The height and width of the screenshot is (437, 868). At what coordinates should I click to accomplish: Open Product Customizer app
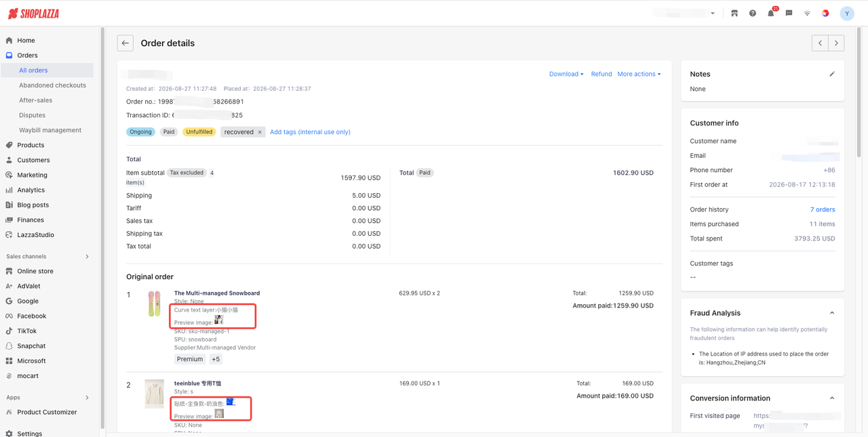click(x=47, y=412)
